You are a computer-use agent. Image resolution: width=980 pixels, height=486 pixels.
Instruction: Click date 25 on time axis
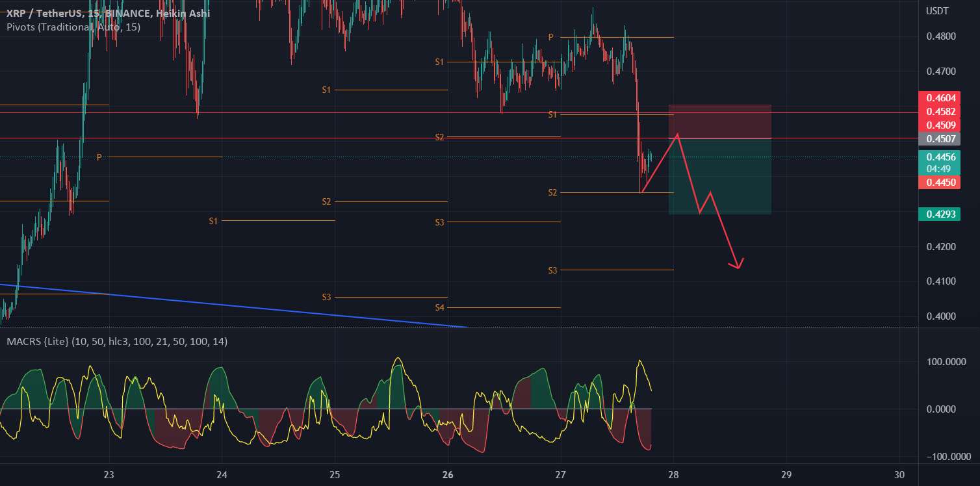point(335,474)
